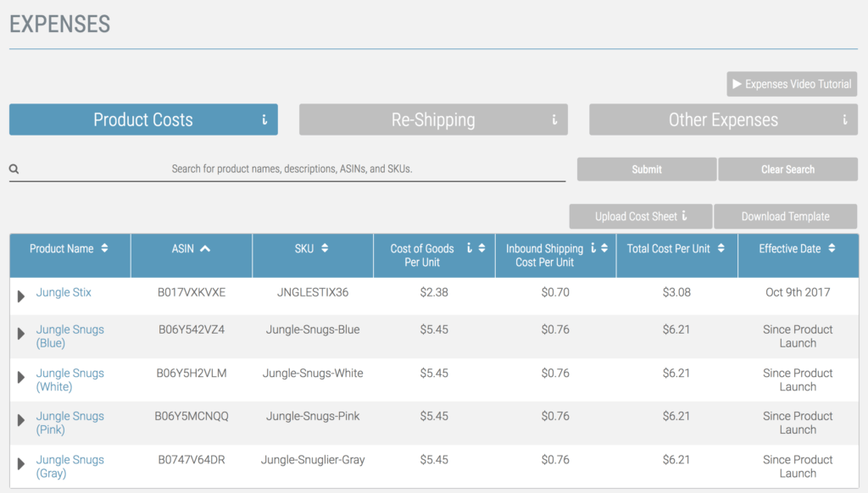868x493 pixels.
Task: Sort table by ASIN column arrow
Action: (x=205, y=248)
